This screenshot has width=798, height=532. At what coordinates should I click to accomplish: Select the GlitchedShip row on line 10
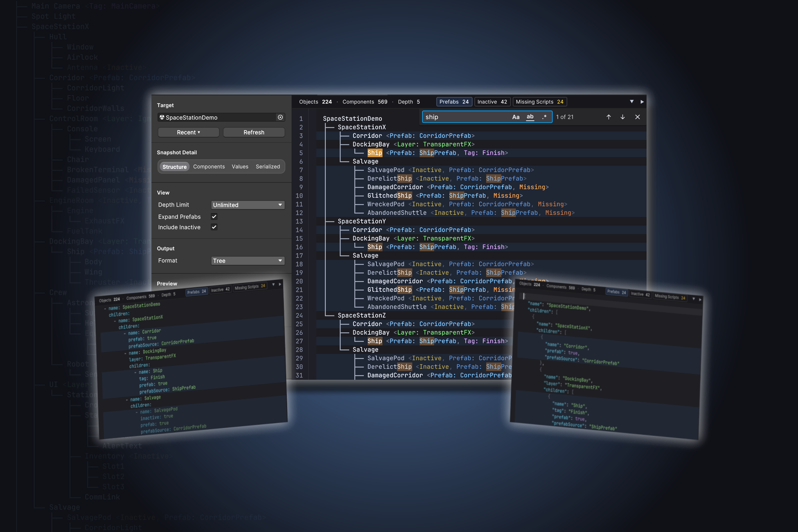click(481, 196)
